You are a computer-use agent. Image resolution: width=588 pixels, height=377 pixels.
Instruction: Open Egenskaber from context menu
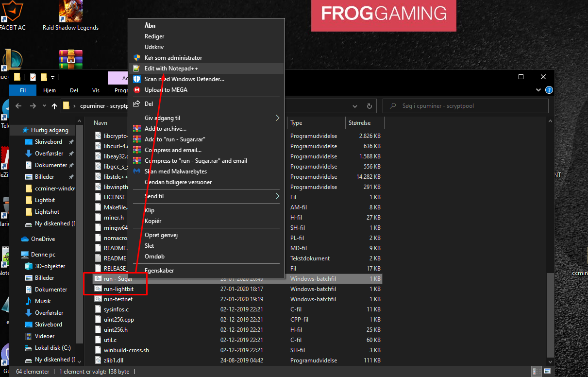[x=159, y=271]
